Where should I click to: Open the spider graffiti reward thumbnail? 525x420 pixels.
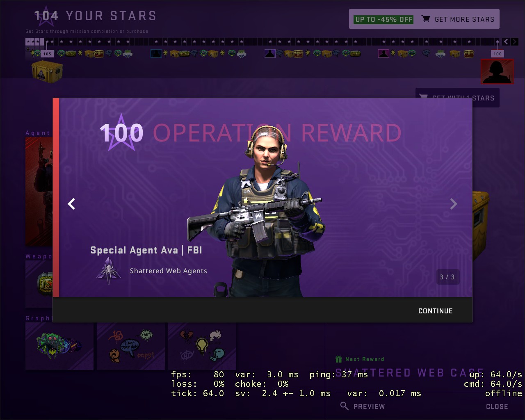(59, 346)
